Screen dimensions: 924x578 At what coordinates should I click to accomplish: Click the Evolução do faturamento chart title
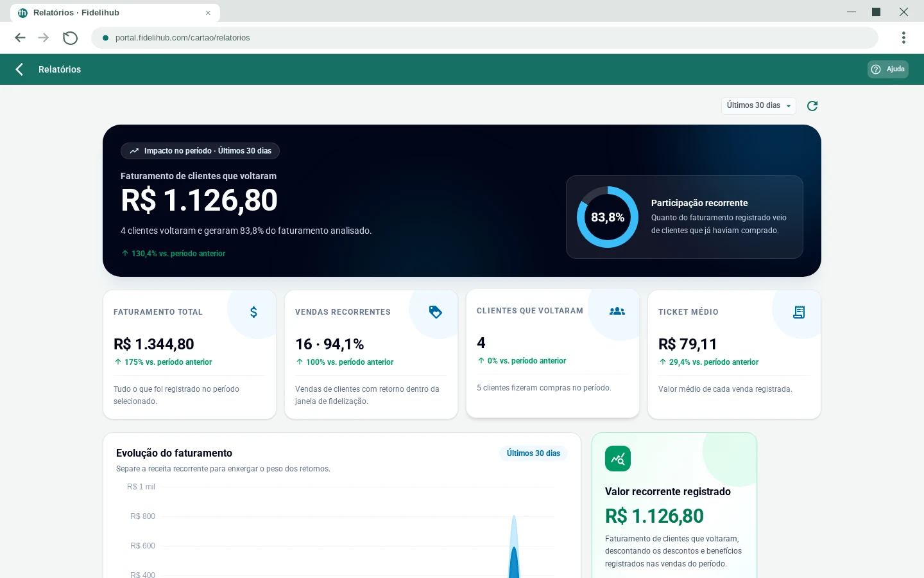tap(174, 453)
